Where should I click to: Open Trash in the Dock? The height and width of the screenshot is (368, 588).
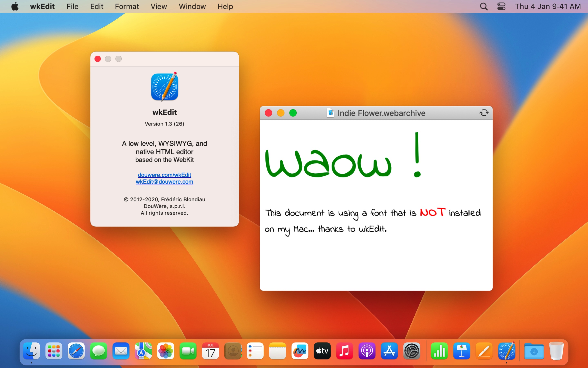coord(556,351)
